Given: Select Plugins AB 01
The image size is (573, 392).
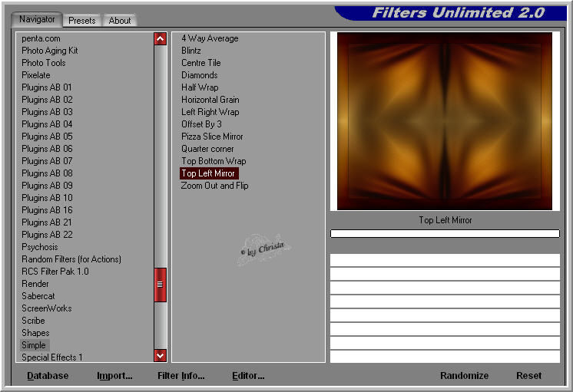Looking at the screenshot, I should coord(47,87).
